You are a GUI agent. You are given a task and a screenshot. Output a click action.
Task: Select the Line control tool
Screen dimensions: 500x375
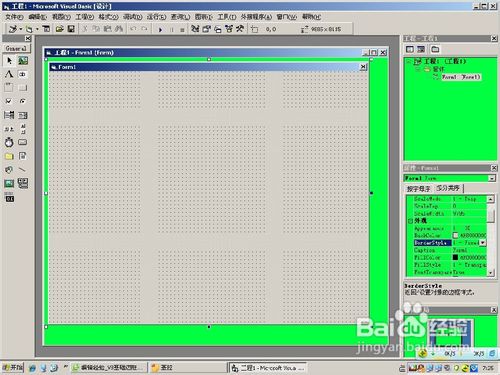point(23,170)
